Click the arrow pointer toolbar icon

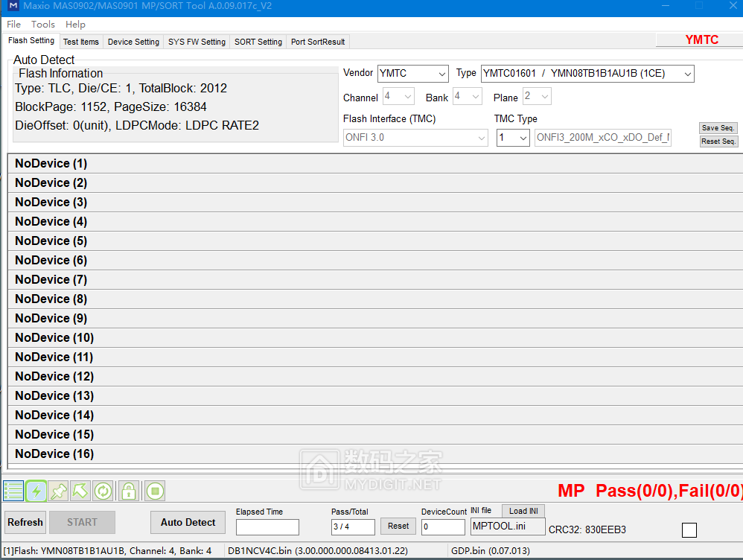80,491
